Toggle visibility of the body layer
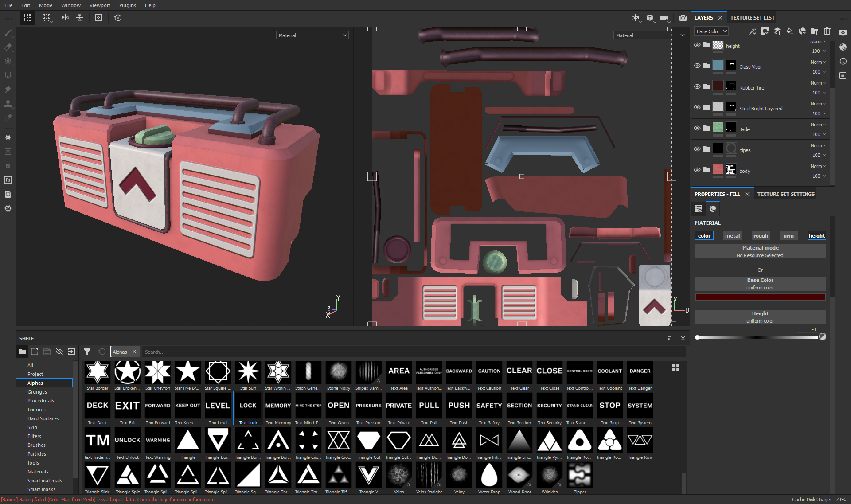The image size is (851, 504). (x=697, y=170)
